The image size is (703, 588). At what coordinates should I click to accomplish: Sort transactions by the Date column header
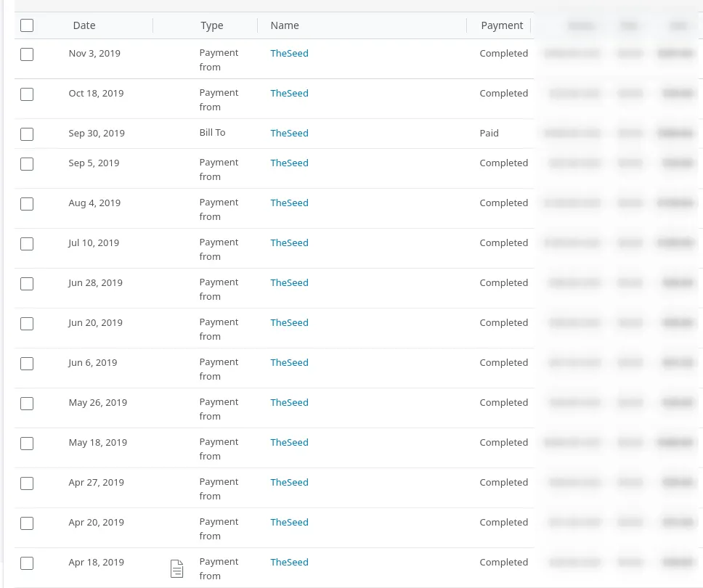click(x=84, y=25)
